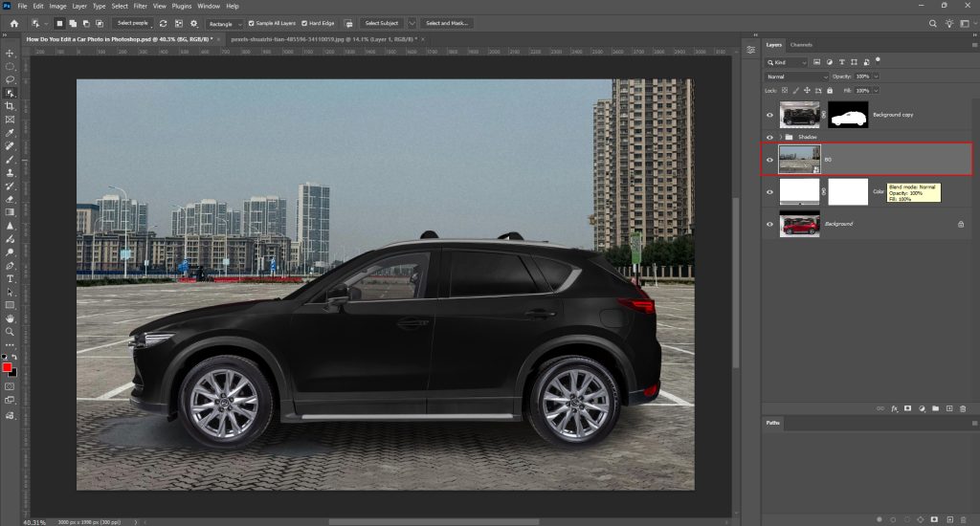Click the Select and Mask button
This screenshot has width=980, height=526.
446,22
